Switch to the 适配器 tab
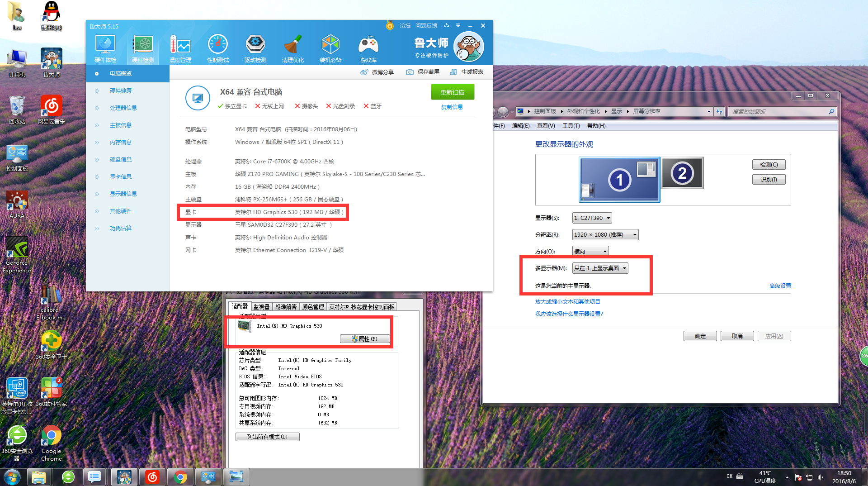 click(x=240, y=306)
